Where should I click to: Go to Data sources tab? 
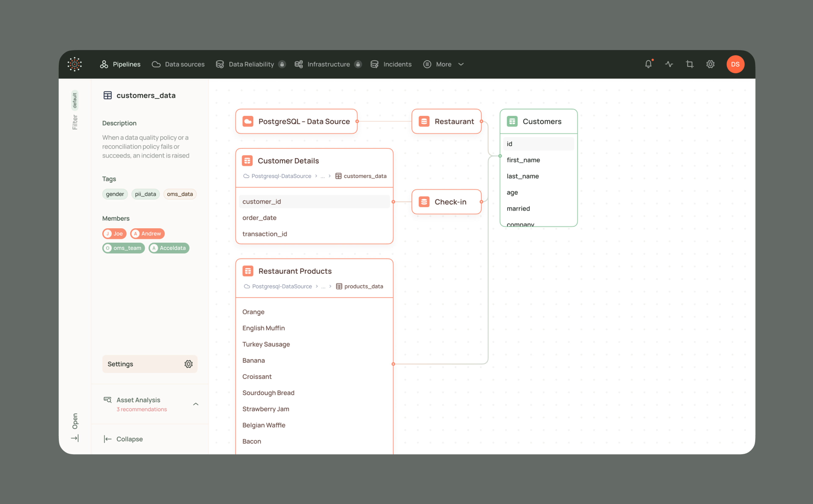point(178,64)
